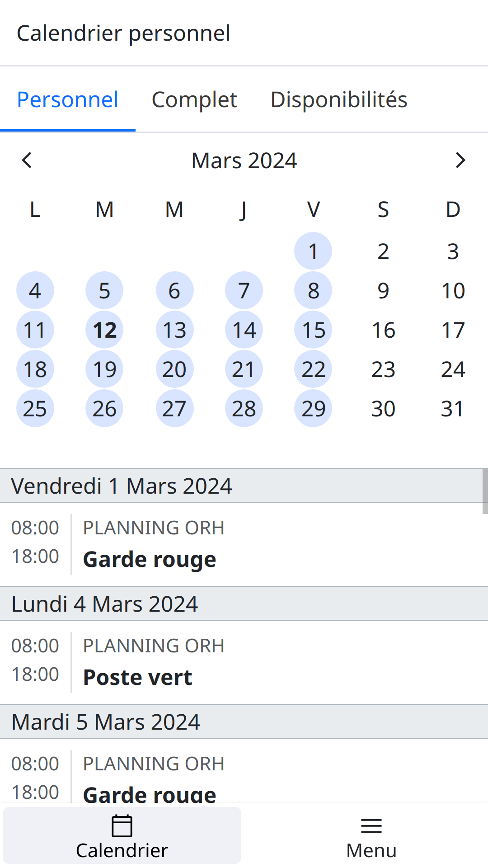
Task: Select the Personnel tab
Action: tap(67, 99)
